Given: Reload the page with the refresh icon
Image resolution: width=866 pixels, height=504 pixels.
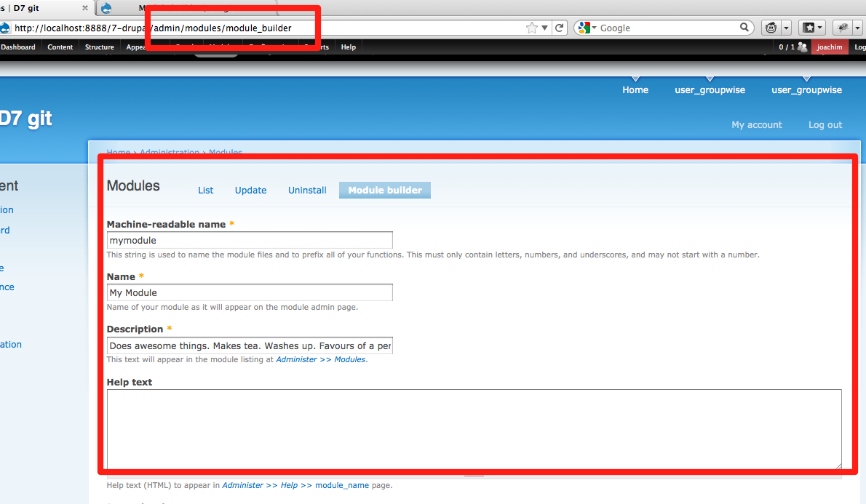Looking at the screenshot, I should (x=559, y=28).
